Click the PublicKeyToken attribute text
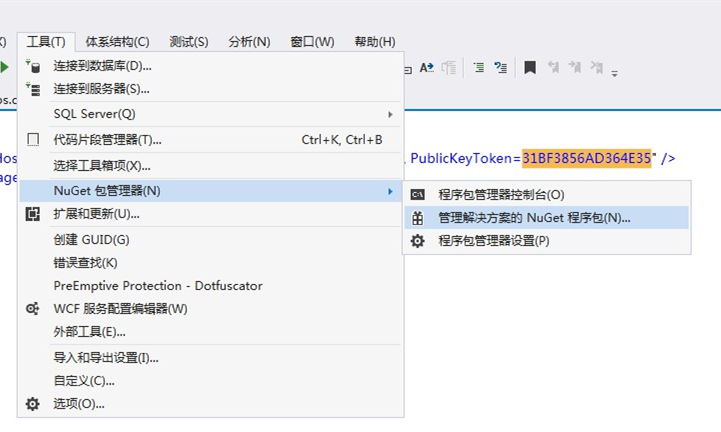This screenshot has width=721, height=432. point(461,158)
